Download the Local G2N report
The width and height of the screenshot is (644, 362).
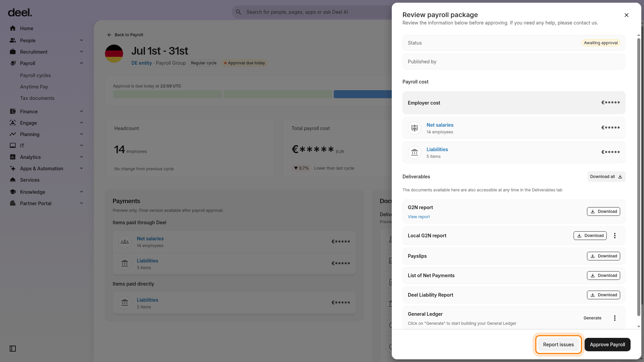pos(590,236)
